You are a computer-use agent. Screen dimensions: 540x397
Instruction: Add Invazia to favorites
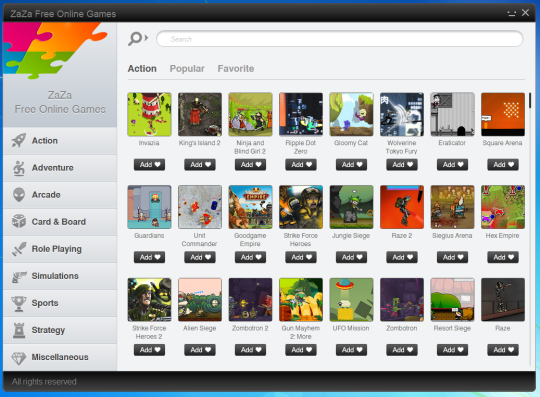pyautogui.click(x=149, y=165)
